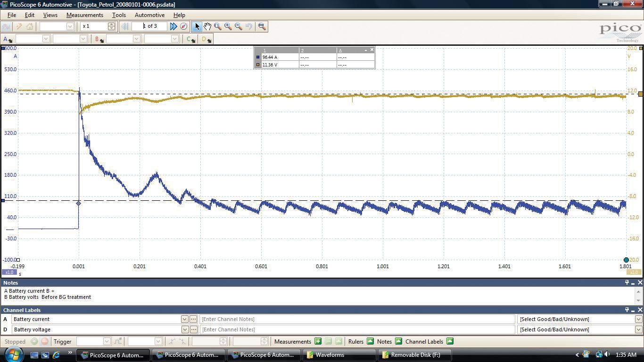Click the zoom in magnifier tool
This screenshot has height=362, width=644.
[x=228, y=26]
